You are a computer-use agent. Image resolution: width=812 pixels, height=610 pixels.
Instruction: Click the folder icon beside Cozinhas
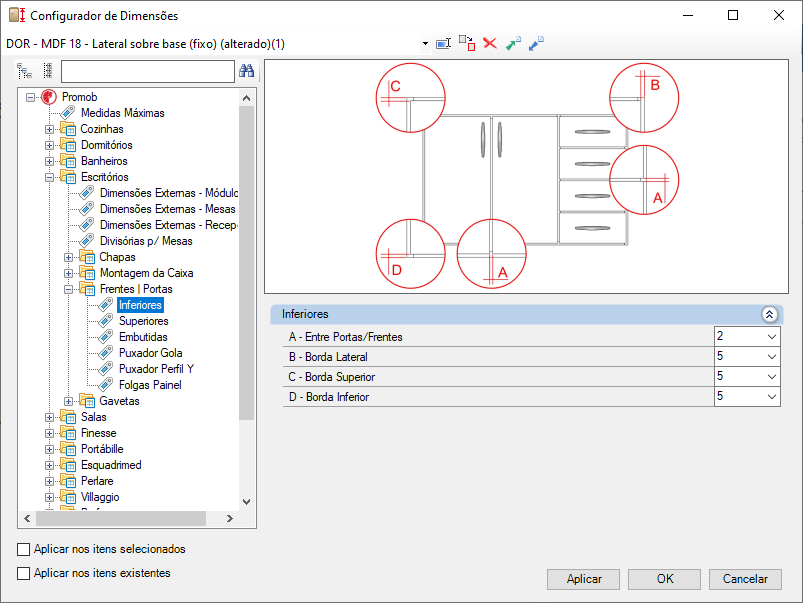[x=68, y=129]
